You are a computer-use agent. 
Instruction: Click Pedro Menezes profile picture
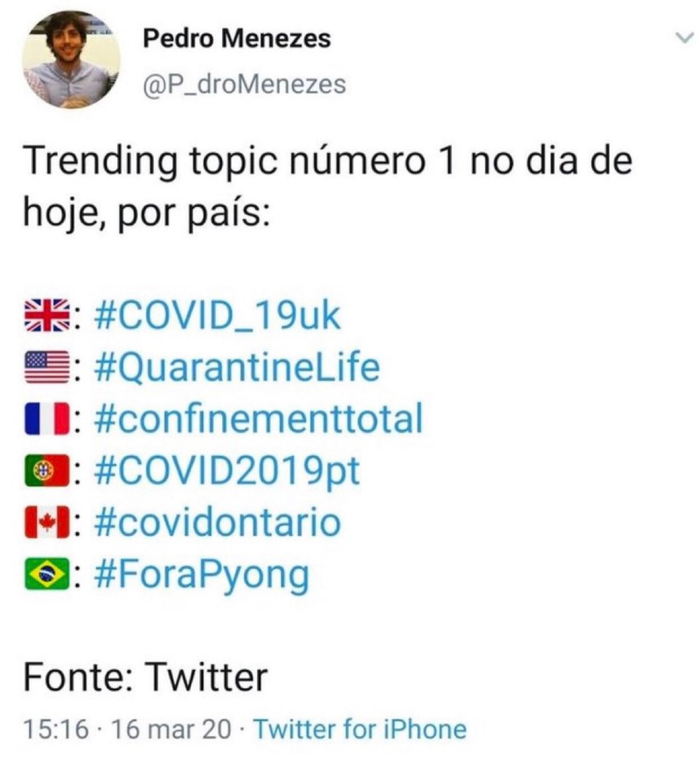tap(72, 59)
